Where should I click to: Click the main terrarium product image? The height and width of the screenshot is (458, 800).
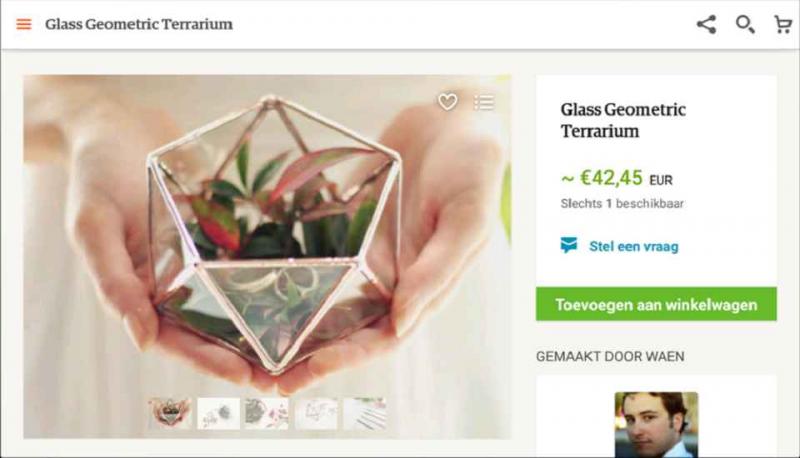(x=267, y=240)
